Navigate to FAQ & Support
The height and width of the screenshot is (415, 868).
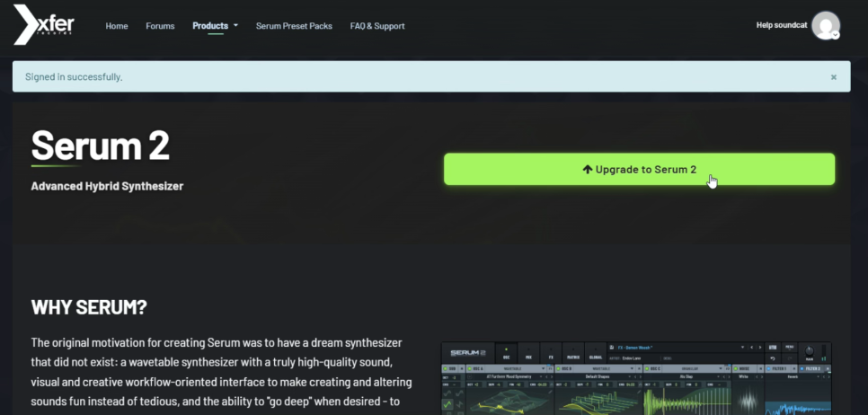click(x=377, y=26)
